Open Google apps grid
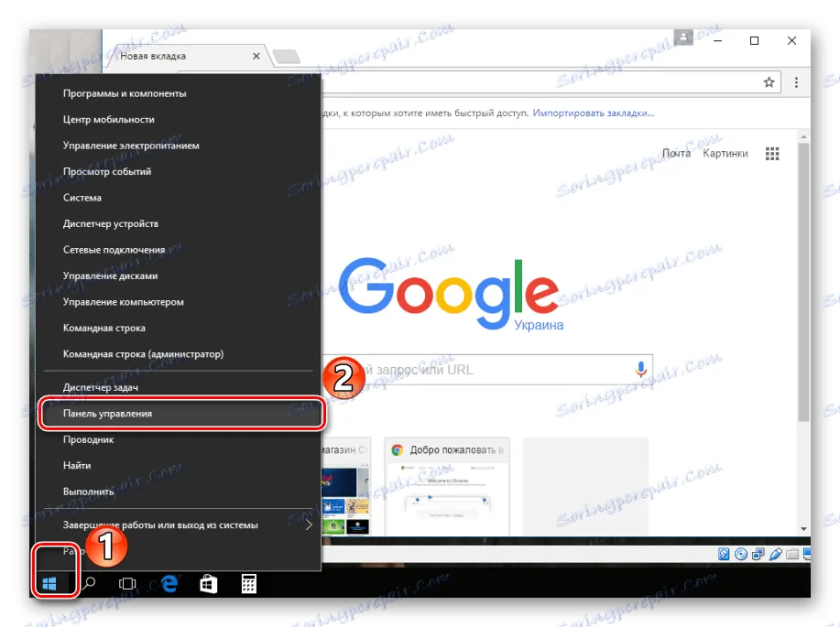840x627 pixels. [772, 154]
